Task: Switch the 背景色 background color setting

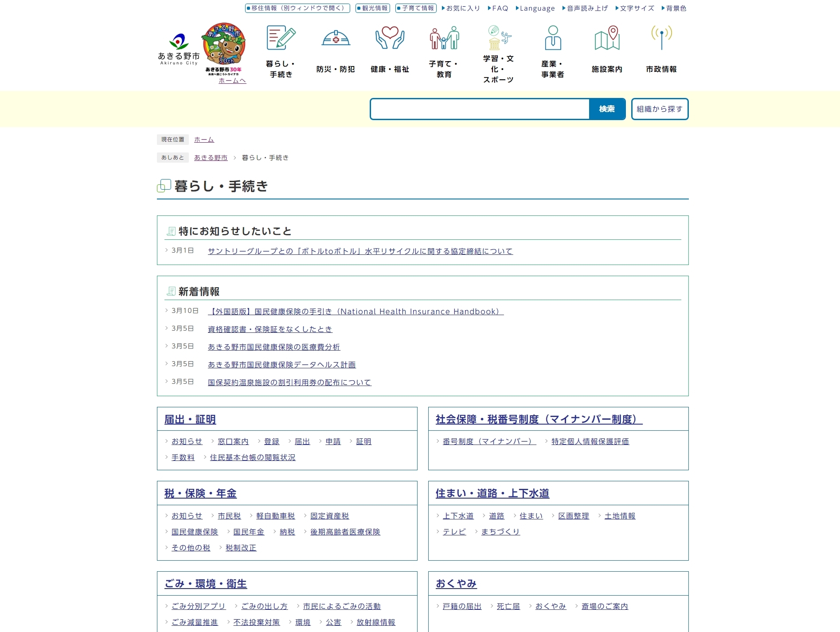Action: tap(674, 8)
